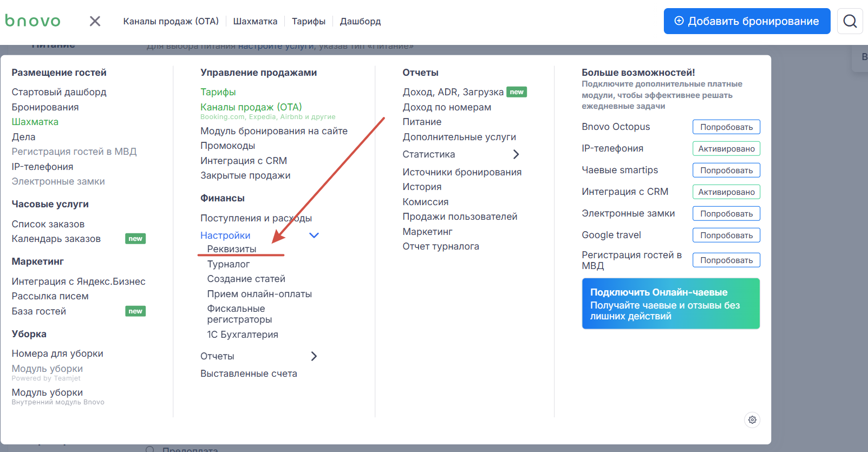Open menu settings gear icon
Viewport: 868px width, 452px height.
click(752, 420)
